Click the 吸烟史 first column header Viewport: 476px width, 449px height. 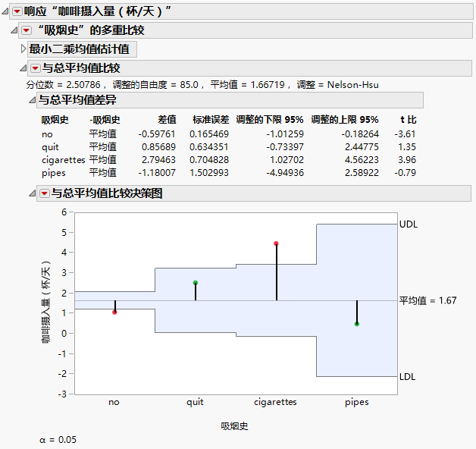[55, 120]
